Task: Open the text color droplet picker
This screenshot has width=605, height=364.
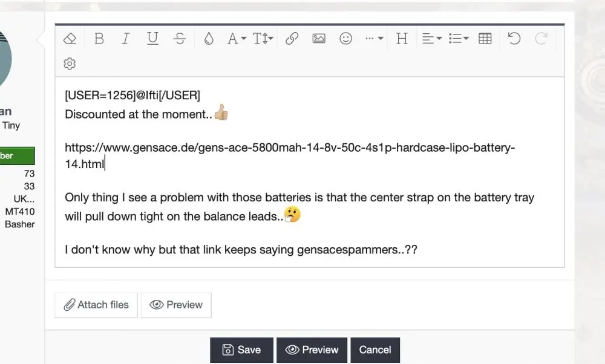Action: 209,39
